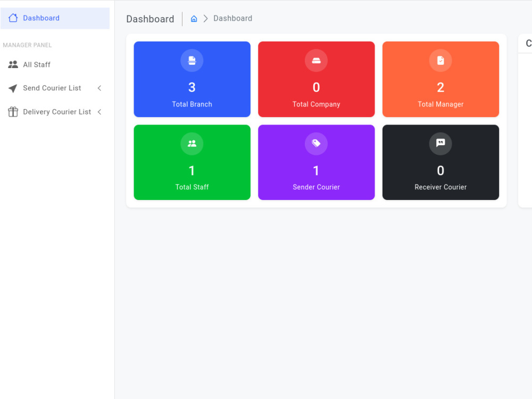Click the MANAGER PANEL section heading
The width and height of the screenshot is (532, 399).
pos(27,45)
